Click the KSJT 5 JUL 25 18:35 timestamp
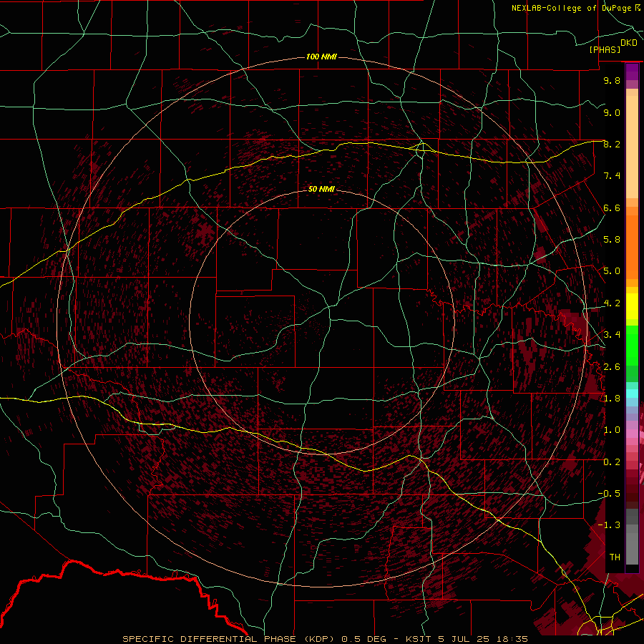Viewport: 644px width, 644px height. click(467, 639)
